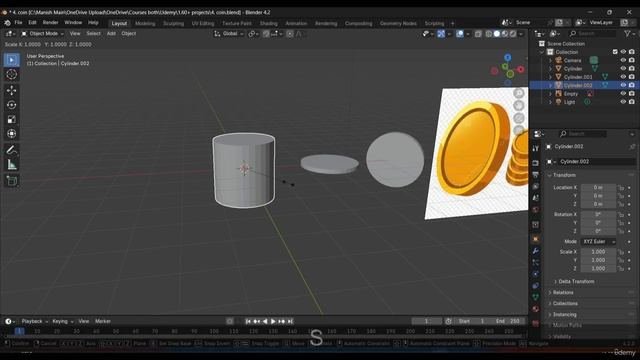
Task: Switch to the Modeling workspace tab
Action: pyautogui.click(x=145, y=23)
